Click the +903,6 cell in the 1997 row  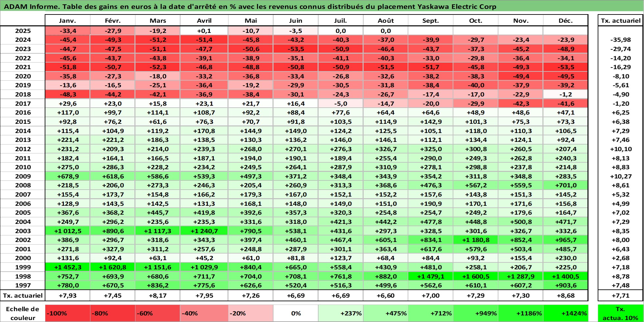pos(565,285)
